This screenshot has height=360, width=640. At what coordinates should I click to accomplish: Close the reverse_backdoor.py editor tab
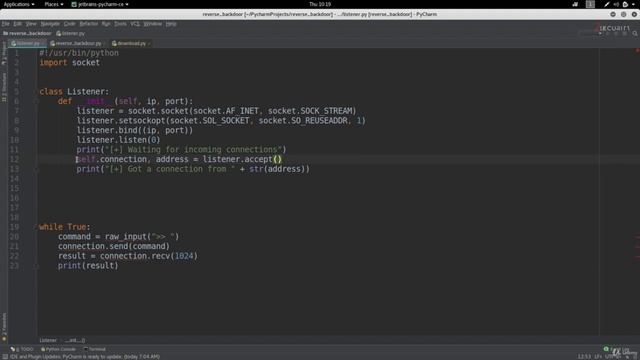click(104, 44)
